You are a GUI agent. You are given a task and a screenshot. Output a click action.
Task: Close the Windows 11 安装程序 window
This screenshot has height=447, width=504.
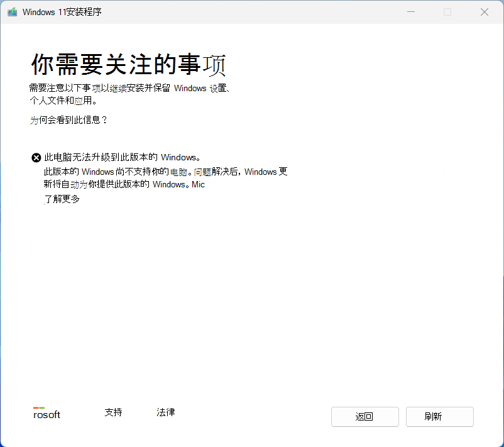[x=485, y=12]
